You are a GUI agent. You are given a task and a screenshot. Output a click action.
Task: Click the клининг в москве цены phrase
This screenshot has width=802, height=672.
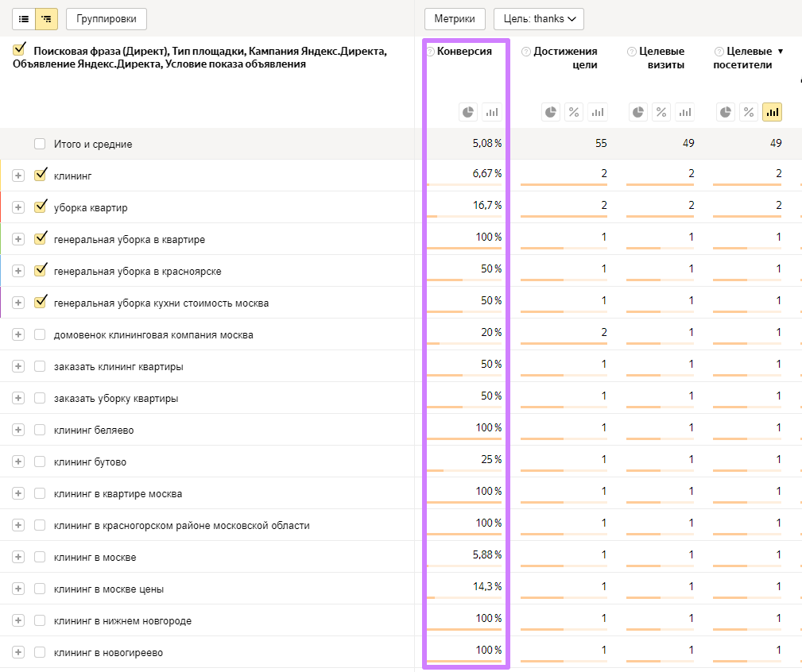(109, 589)
